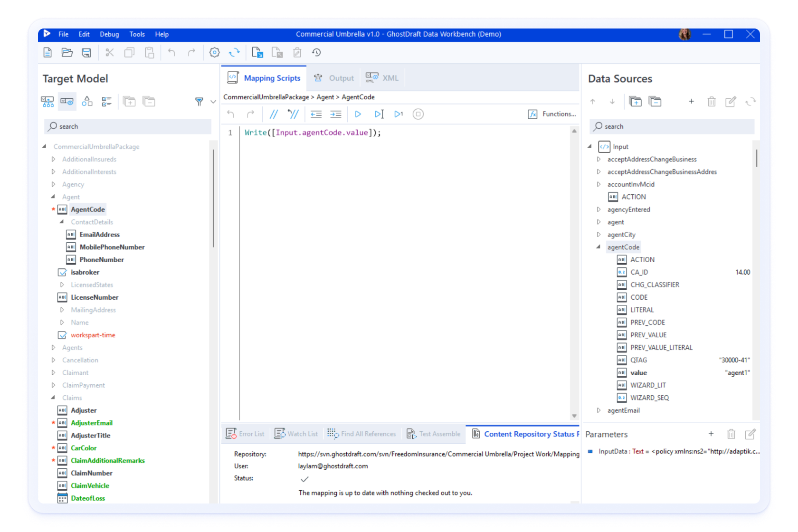This screenshot has width=798, height=532.
Task: Open the Find All References tab
Action: coord(361,434)
